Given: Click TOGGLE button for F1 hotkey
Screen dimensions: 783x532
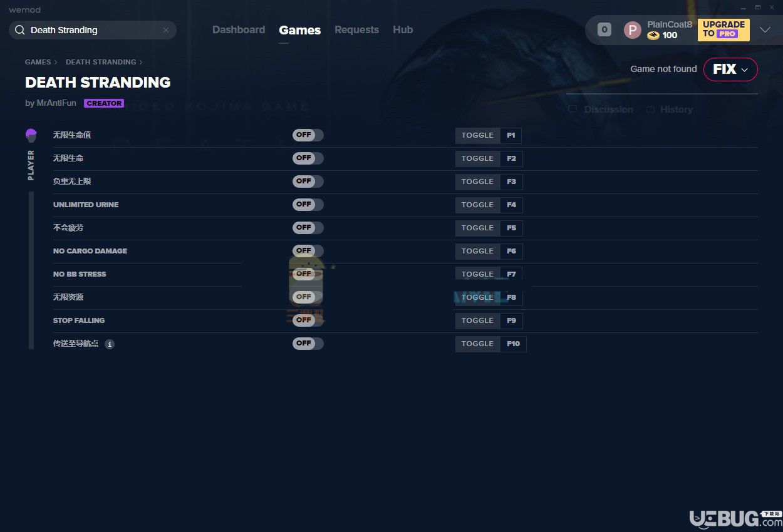Looking at the screenshot, I should coord(477,135).
